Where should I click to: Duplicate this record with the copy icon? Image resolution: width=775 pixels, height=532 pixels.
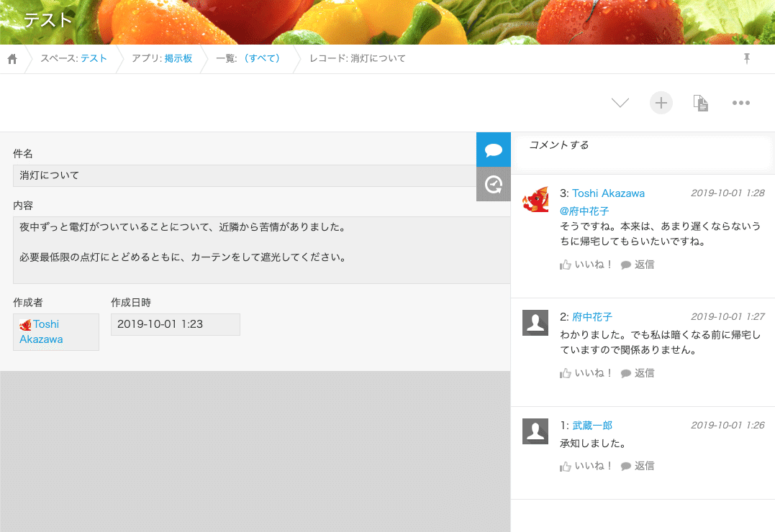(x=700, y=103)
